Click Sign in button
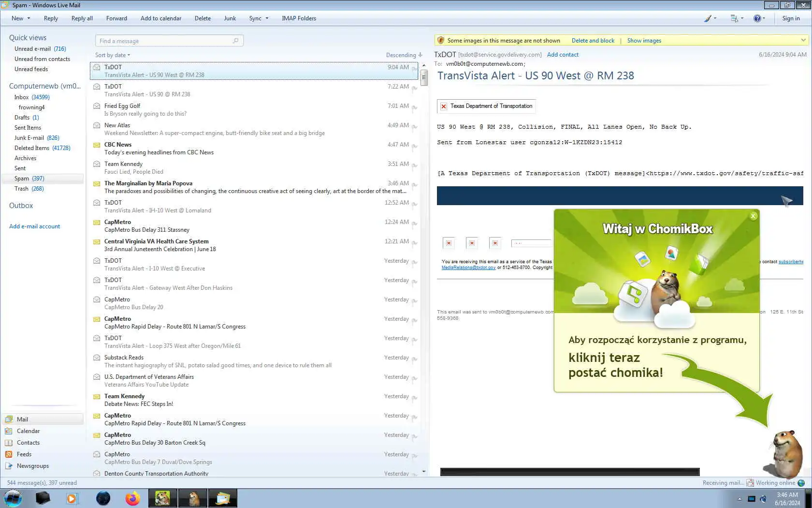This screenshot has width=812, height=508. coord(791,18)
